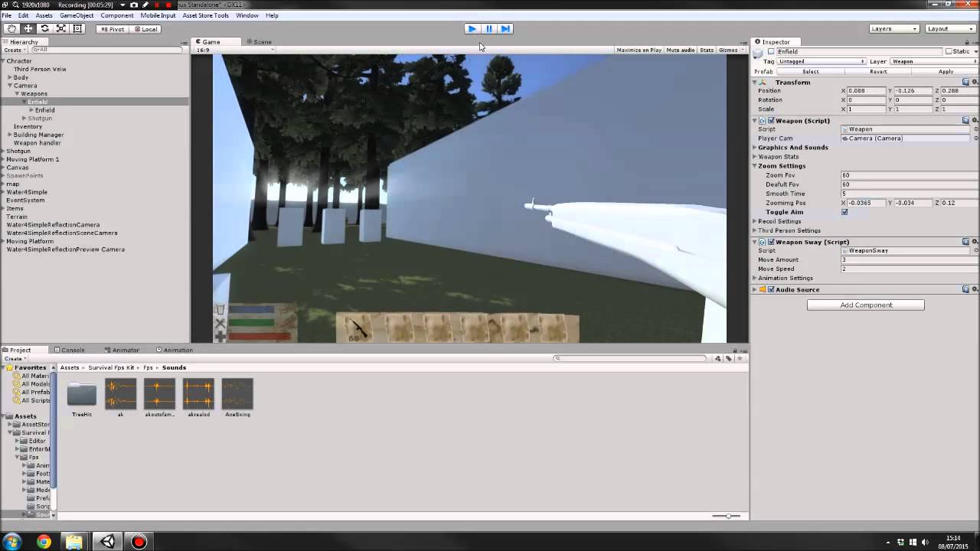Select the Scale tool in toolbar

tap(60, 29)
